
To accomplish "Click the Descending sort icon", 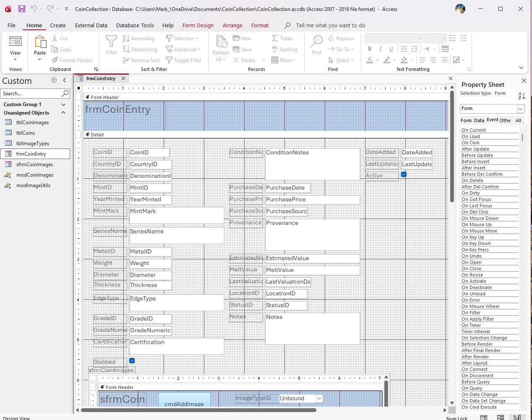I will point(126,49).
